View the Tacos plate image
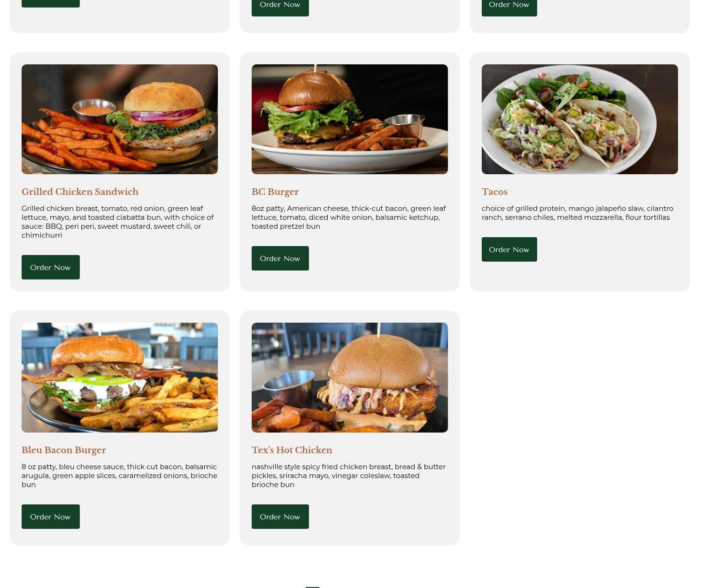This screenshot has width=709, height=588. click(580, 119)
